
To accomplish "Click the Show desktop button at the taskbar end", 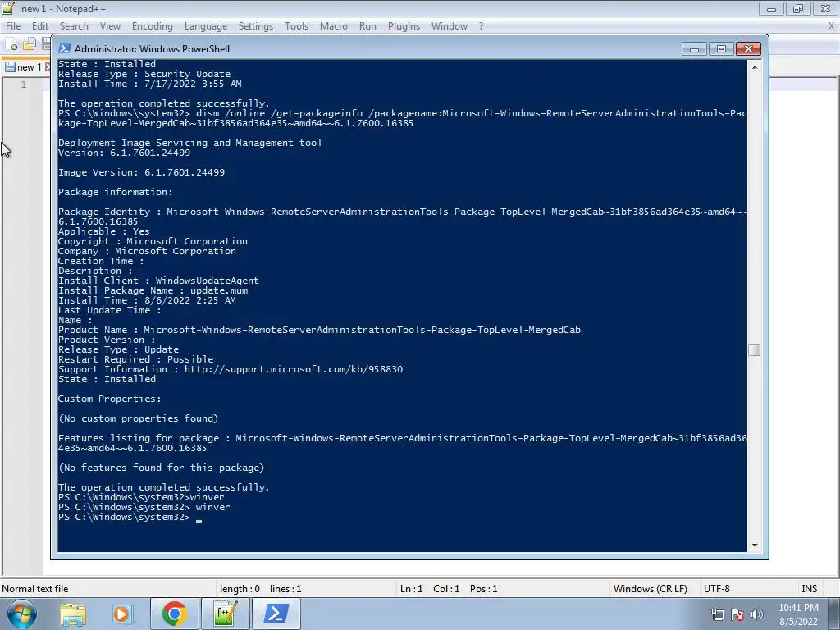I will point(834,614).
